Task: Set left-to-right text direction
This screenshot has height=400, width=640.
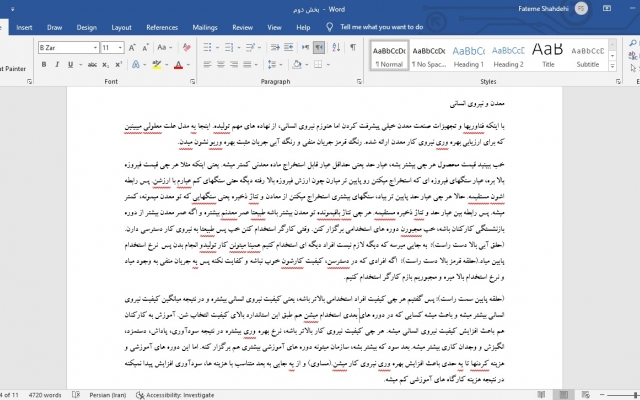Action: click(x=305, y=48)
